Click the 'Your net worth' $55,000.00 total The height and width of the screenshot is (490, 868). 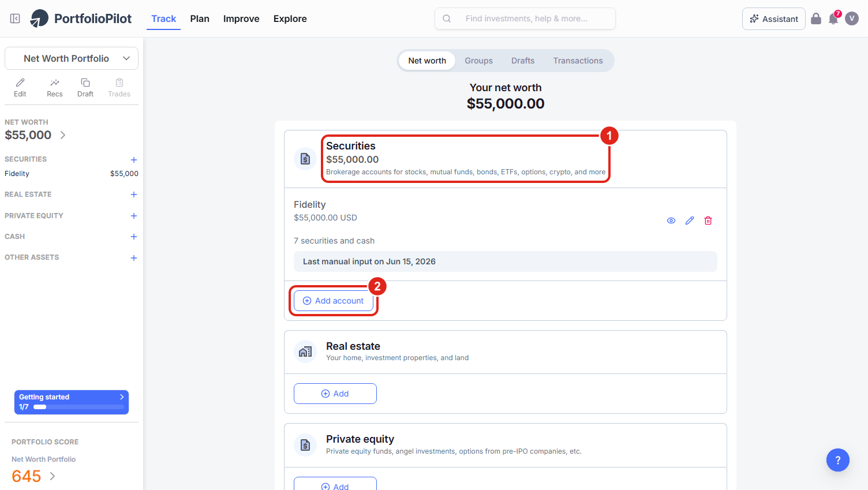coord(506,104)
